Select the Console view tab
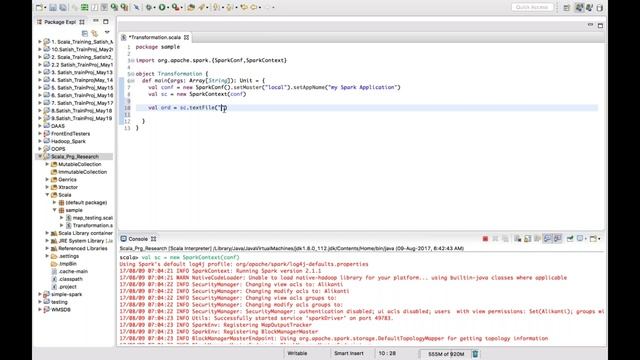This screenshot has height=360, width=640. click(138, 239)
